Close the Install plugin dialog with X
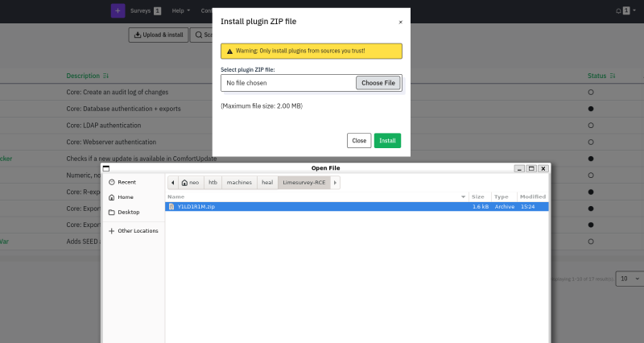644x343 pixels. point(401,23)
